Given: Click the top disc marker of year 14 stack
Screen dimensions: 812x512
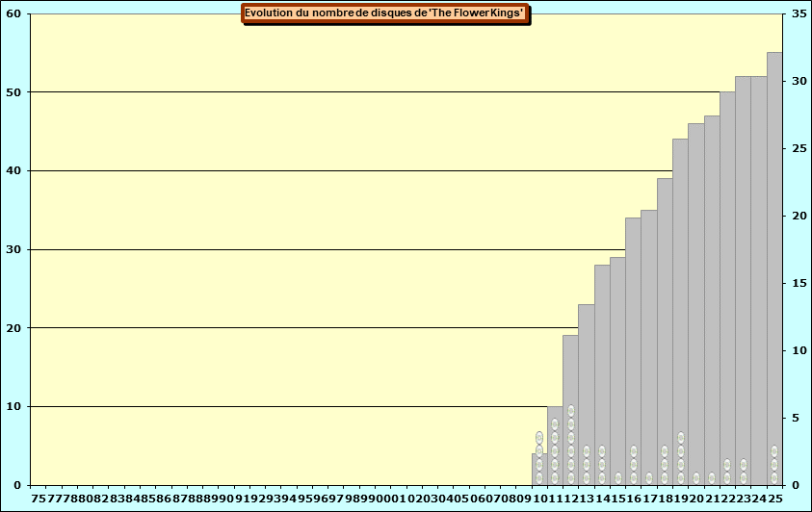Looking at the screenshot, I should [x=602, y=451].
